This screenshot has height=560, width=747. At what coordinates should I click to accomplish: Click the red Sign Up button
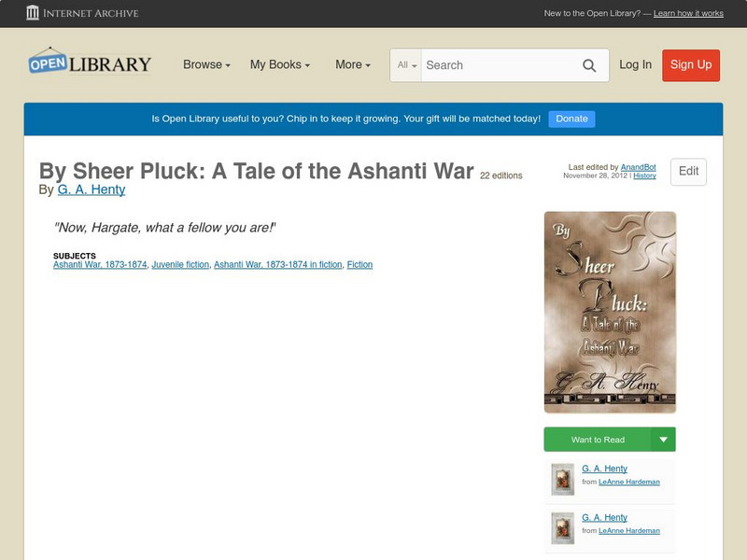point(691,65)
